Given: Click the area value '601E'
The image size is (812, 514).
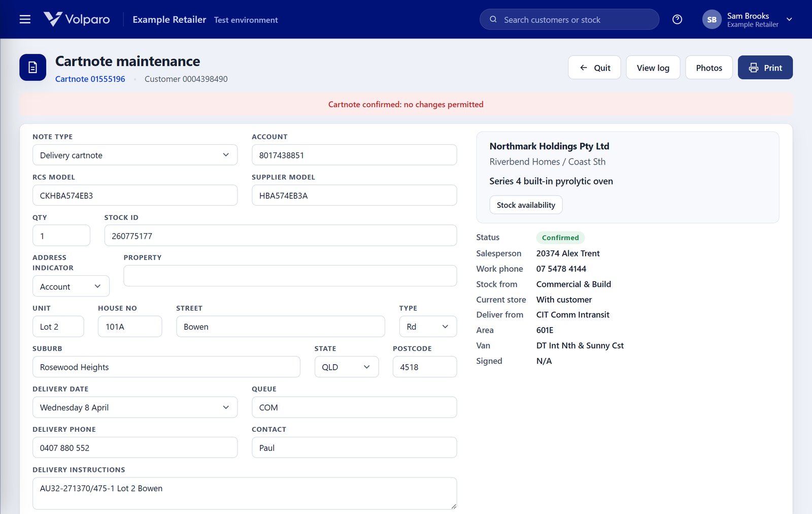Looking at the screenshot, I should click(x=545, y=330).
